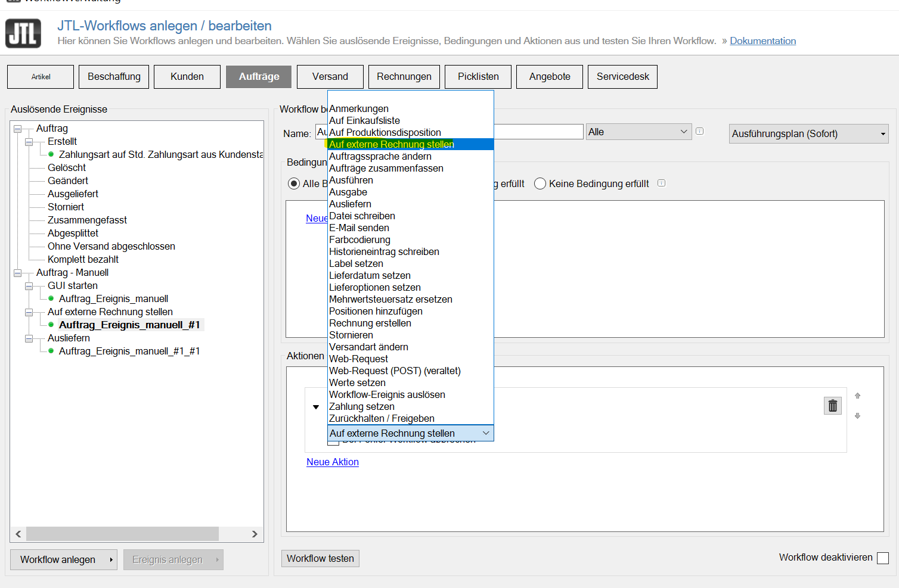Select the active Aufträge tab
The image size is (899, 588).
(x=259, y=77)
